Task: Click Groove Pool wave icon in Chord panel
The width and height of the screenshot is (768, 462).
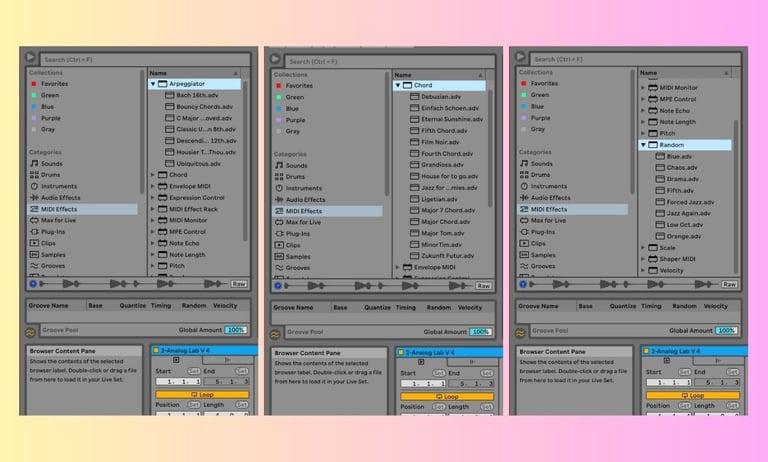Action: [x=275, y=335]
